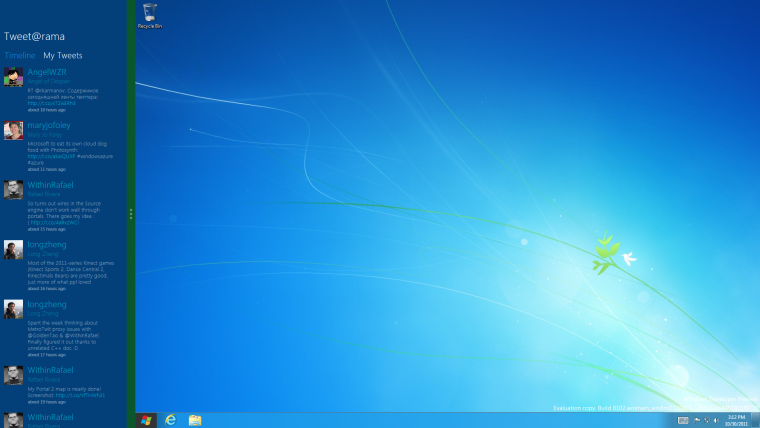
Task: Open the Action Center flag icon
Action: 697,420
